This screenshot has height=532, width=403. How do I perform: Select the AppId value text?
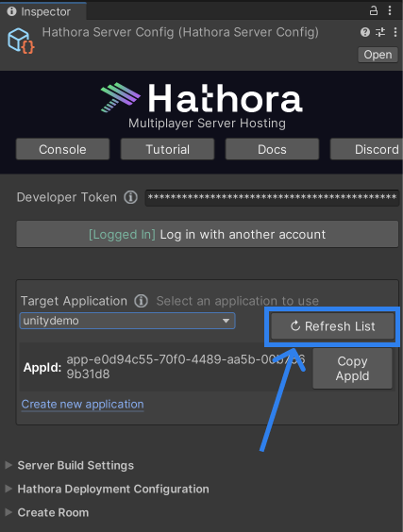point(186,367)
